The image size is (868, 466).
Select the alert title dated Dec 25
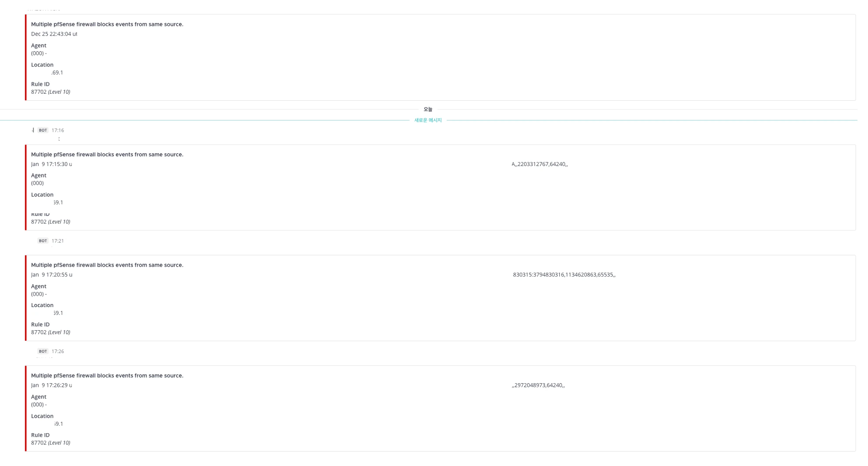tap(107, 25)
